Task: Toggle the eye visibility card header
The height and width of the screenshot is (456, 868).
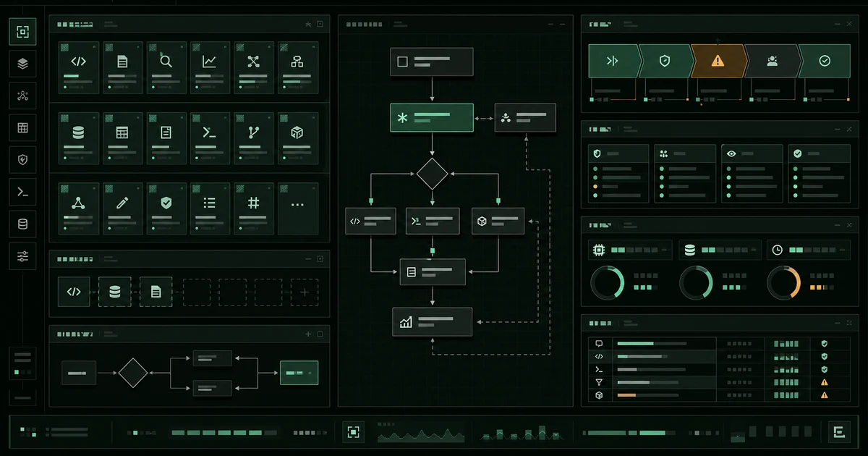Action: click(752, 154)
